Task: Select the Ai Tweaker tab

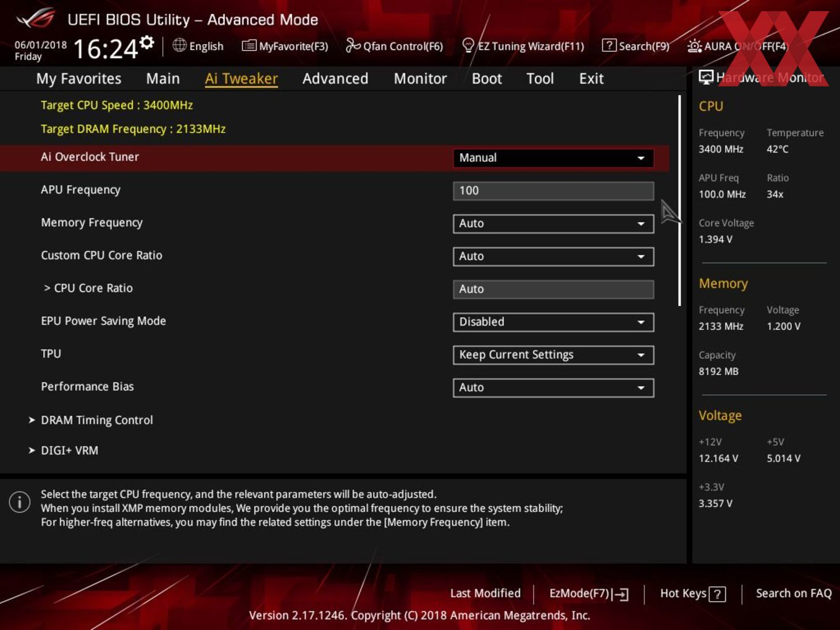Action: 241,78
